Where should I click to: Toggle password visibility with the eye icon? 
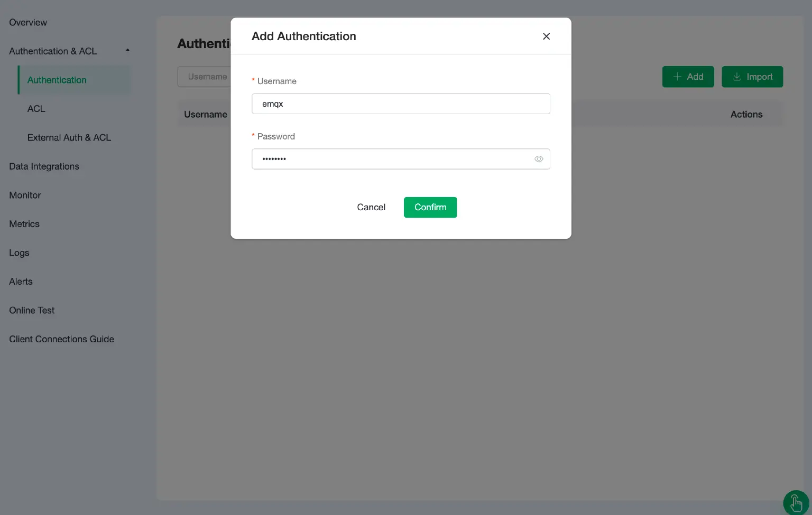[539, 159]
